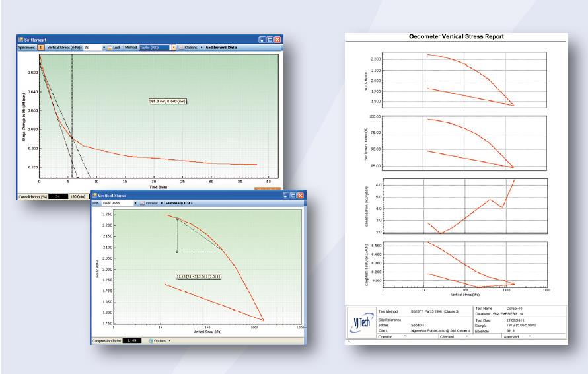588x374 pixels.
Task: Click the Options icon in Vertical Stress toolbar
Action: tap(142, 203)
